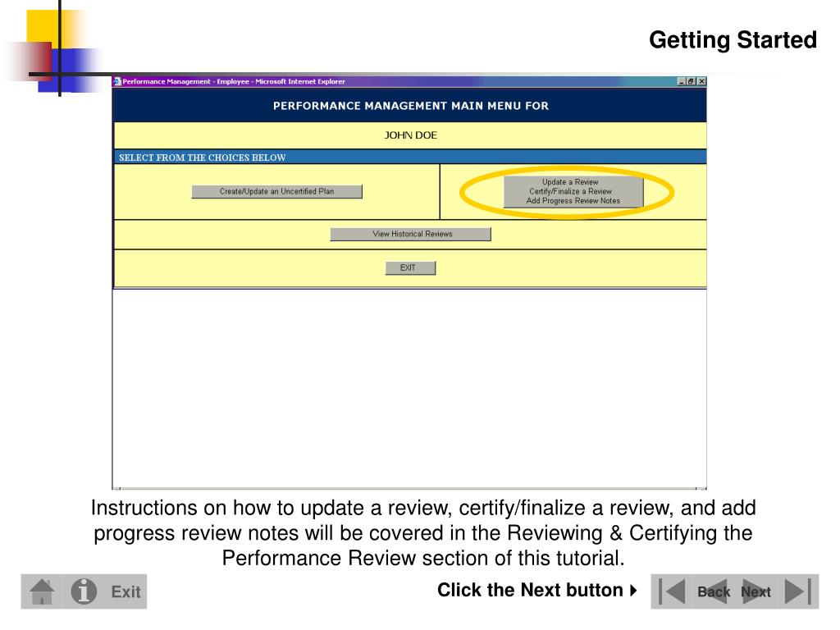This screenshot has width=840, height=630.
Task: Open View Historical Reviews
Action: 410,234
